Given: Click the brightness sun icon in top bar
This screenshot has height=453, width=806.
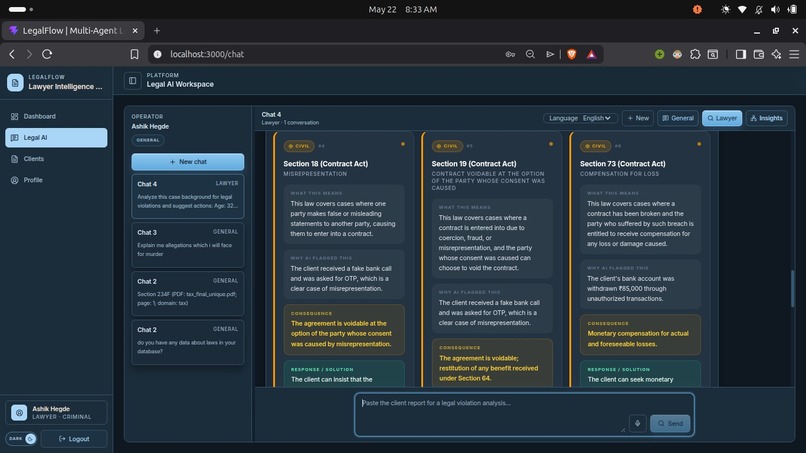Looking at the screenshot, I should [725, 9].
